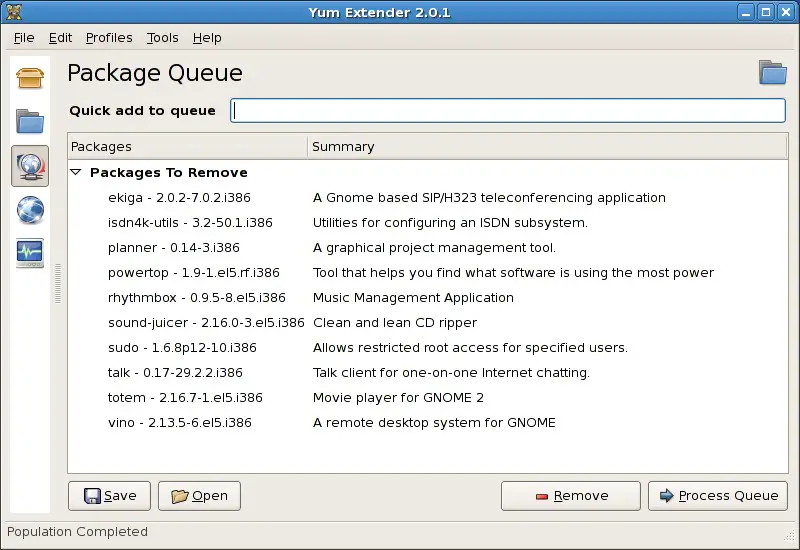Select the sudo package row
800x550 pixels.
428,347
